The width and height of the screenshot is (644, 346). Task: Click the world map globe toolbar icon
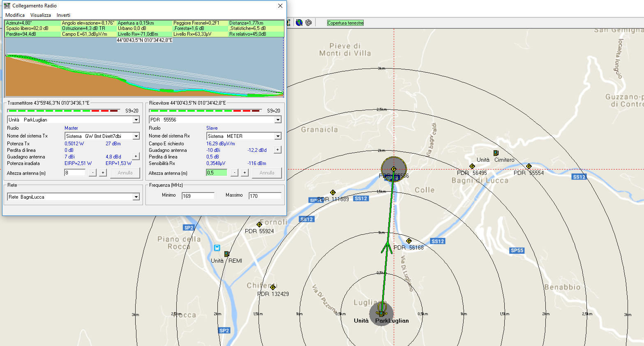click(x=299, y=23)
